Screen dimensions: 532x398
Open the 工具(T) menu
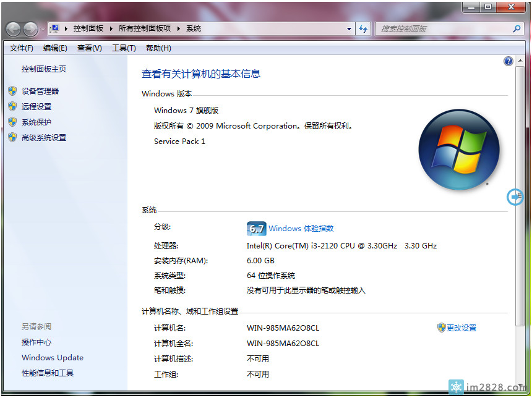[124, 48]
